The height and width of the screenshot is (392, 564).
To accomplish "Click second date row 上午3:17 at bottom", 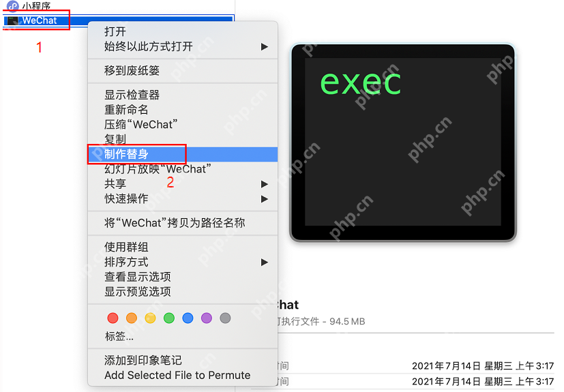I will 483,381.
